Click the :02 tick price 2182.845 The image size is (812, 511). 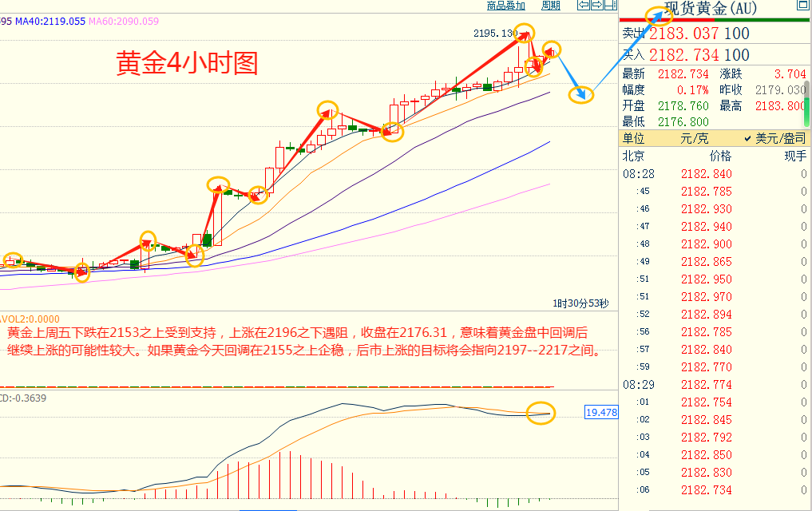707,420
